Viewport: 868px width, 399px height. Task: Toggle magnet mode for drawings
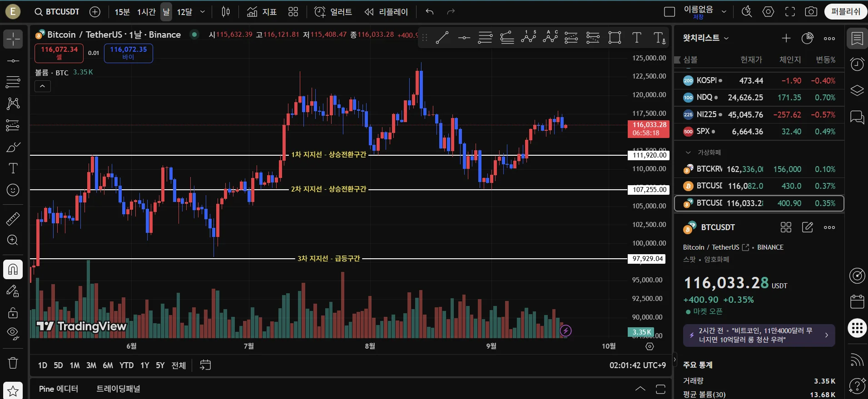pos(13,270)
